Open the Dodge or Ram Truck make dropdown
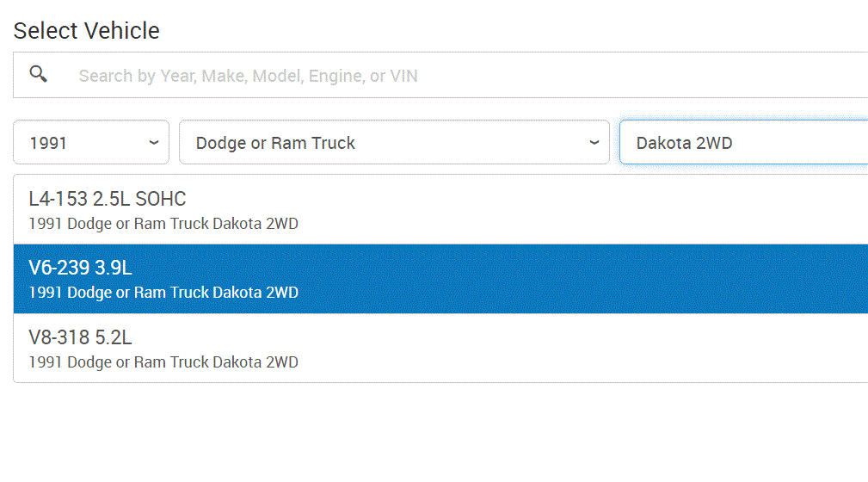 [393, 142]
